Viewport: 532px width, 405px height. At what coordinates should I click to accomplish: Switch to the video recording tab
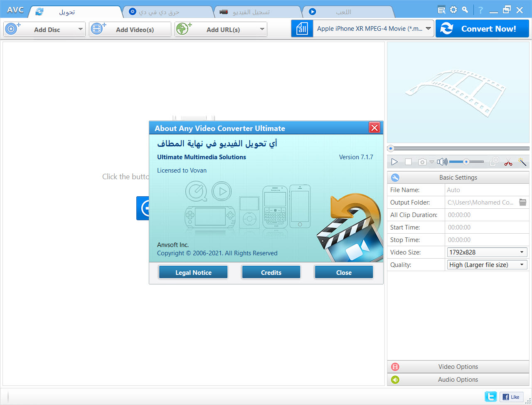251,12
